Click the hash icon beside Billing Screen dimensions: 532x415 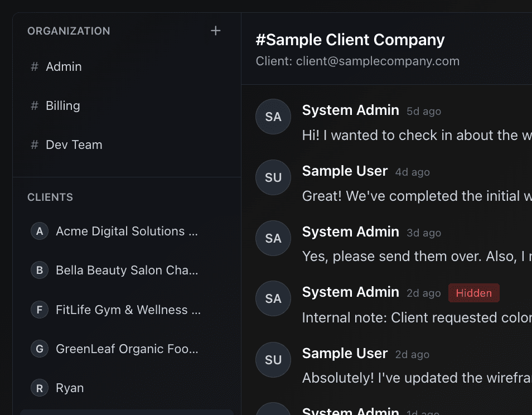[35, 106]
